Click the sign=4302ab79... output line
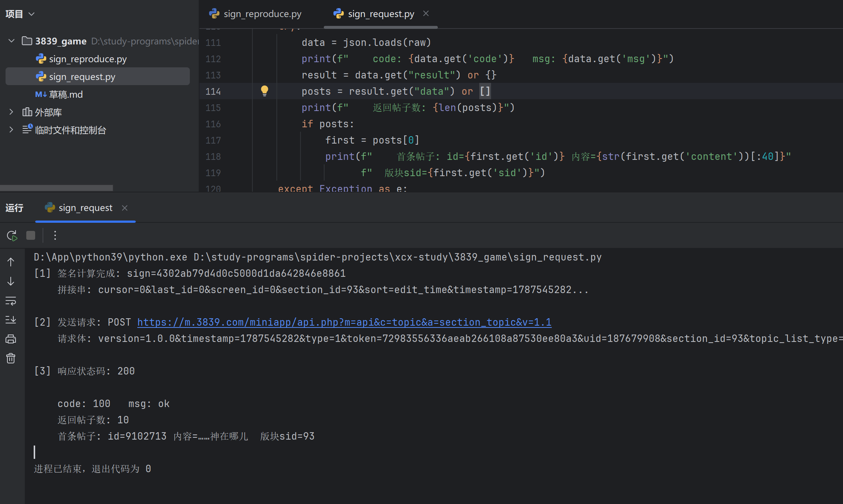The width and height of the screenshot is (843, 504). (x=190, y=273)
